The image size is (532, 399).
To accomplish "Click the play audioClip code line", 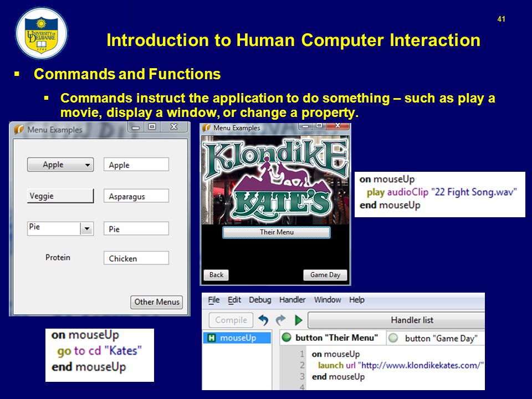I will pos(442,192).
